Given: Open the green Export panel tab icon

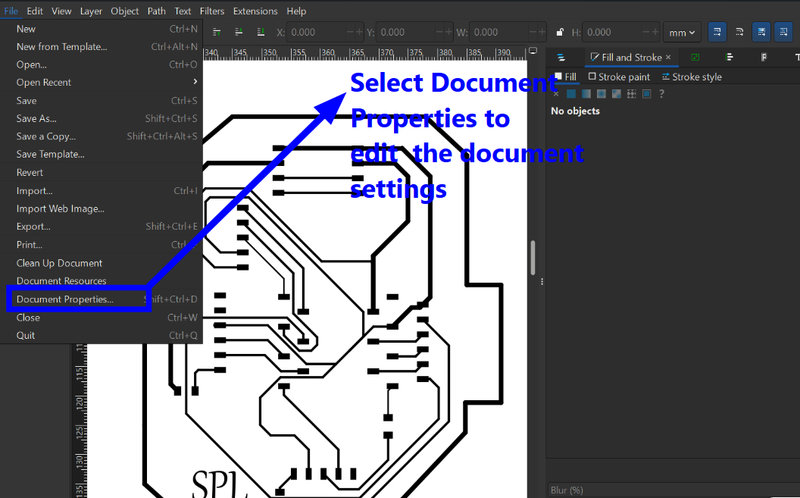Looking at the screenshot, I should pos(695,57).
